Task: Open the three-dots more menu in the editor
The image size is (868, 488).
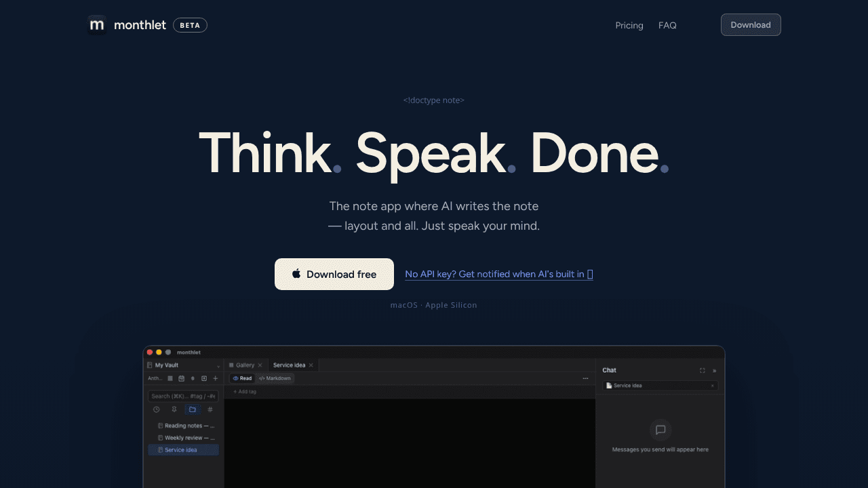Action: point(585,378)
